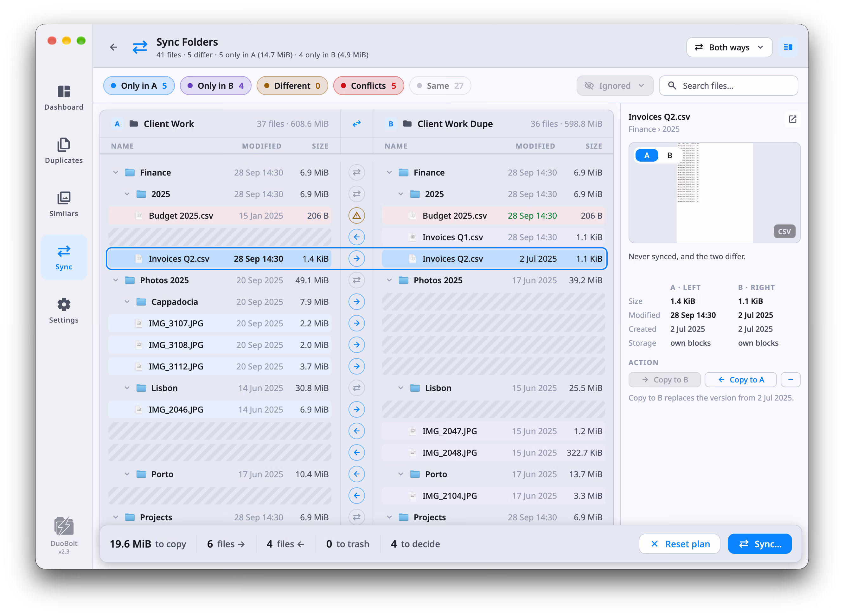844x616 pixels.
Task: Toggle the Only in B filter
Action: (215, 86)
